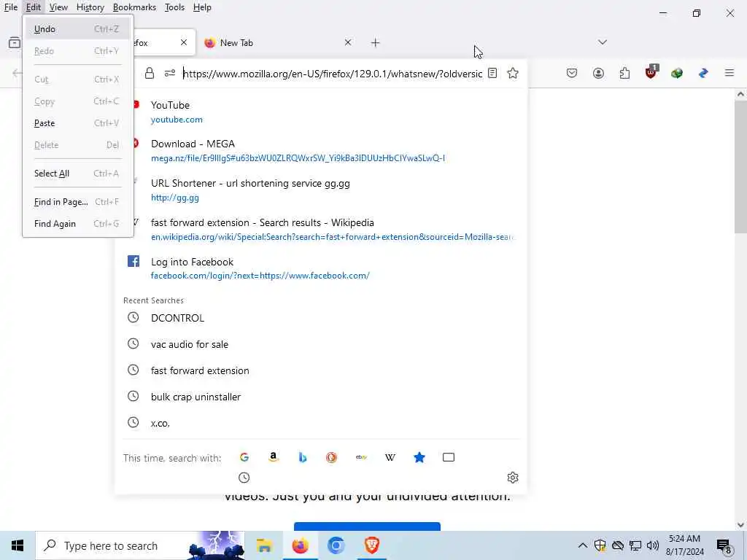Toggle Reader View icon
This screenshot has width=747, height=560.
point(492,74)
